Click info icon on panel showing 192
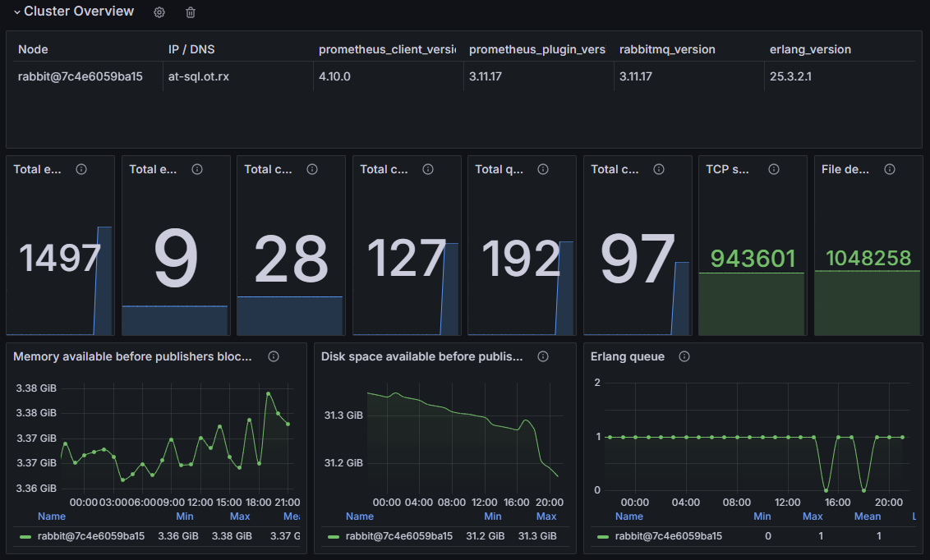Screen dimensions: 930x560 (543, 169)
